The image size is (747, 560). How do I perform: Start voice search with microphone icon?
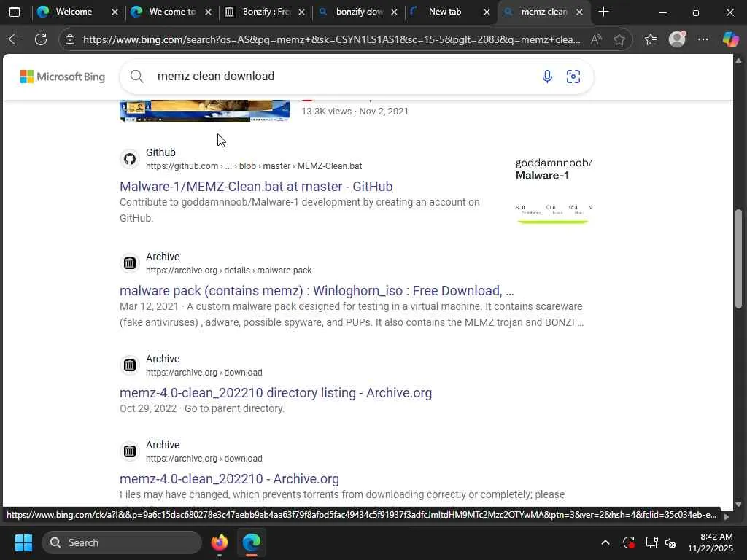[x=547, y=76]
